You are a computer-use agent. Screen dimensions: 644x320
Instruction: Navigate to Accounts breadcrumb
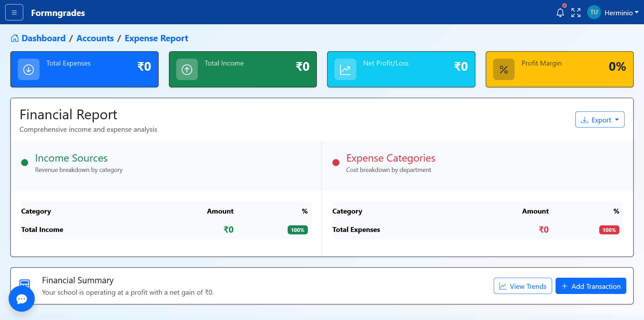click(x=95, y=38)
